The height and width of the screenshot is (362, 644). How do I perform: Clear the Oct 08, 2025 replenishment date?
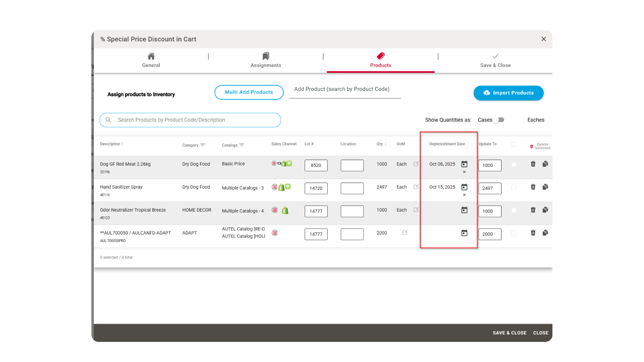click(x=464, y=172)
